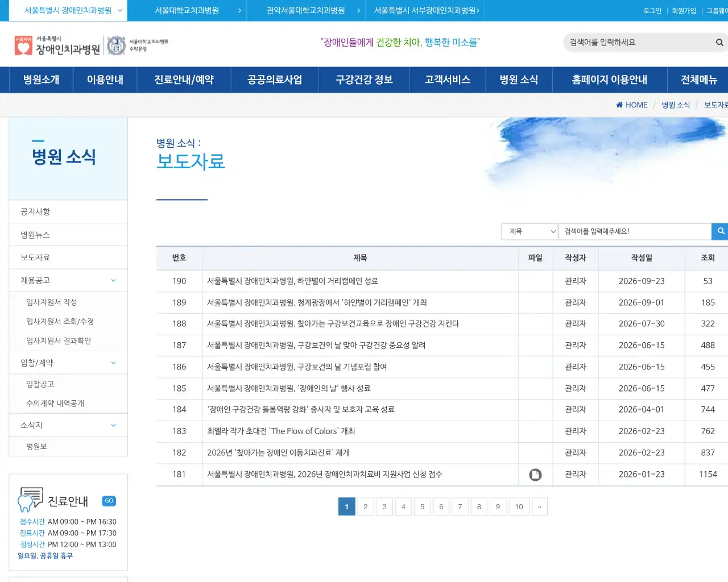Open 병원뉴스 in the sidebar
The height and width of the screenshot is (582, 728).
click(x=68, y=235)
